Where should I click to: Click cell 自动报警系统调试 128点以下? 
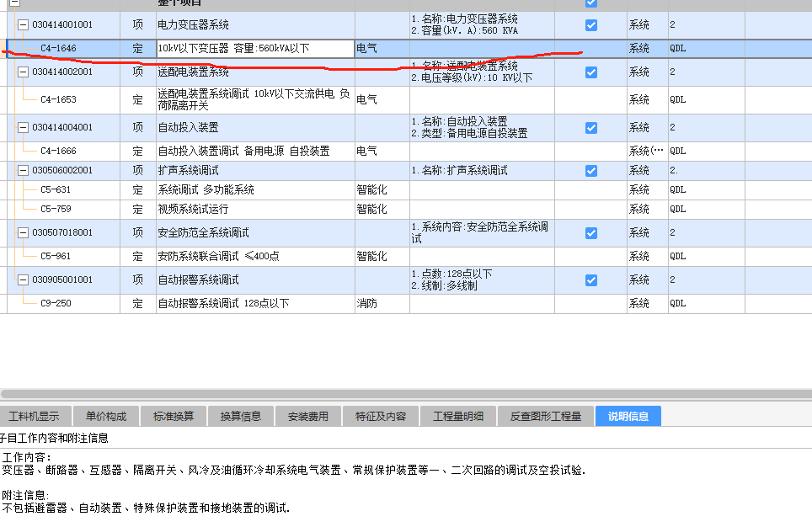pyautogui.click(x=255, y=303)
